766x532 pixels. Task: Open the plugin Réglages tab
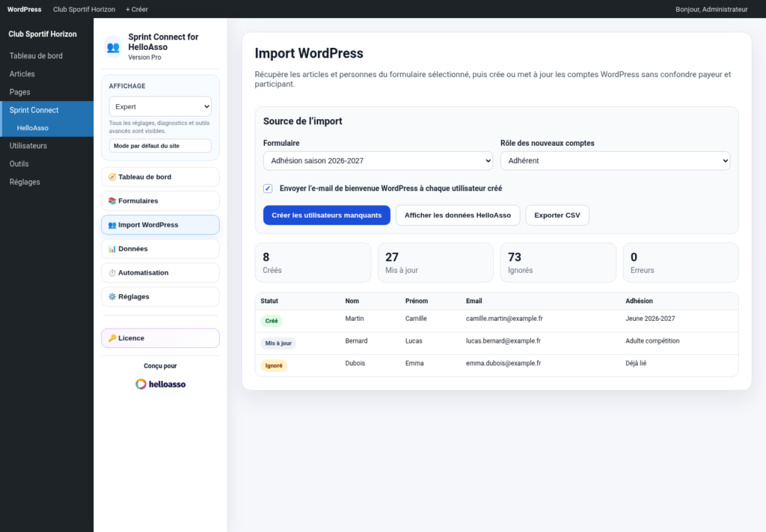tap(160, 296)
